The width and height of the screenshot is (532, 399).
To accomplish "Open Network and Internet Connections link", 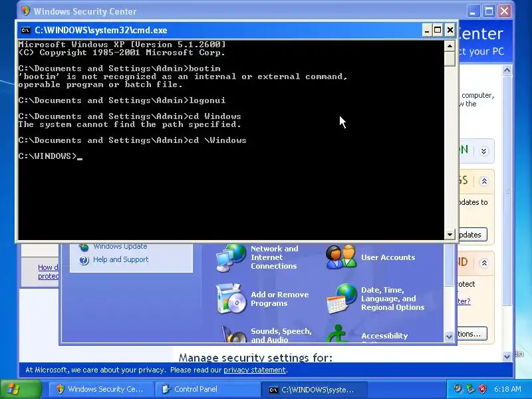I will [x=274, y=257].
